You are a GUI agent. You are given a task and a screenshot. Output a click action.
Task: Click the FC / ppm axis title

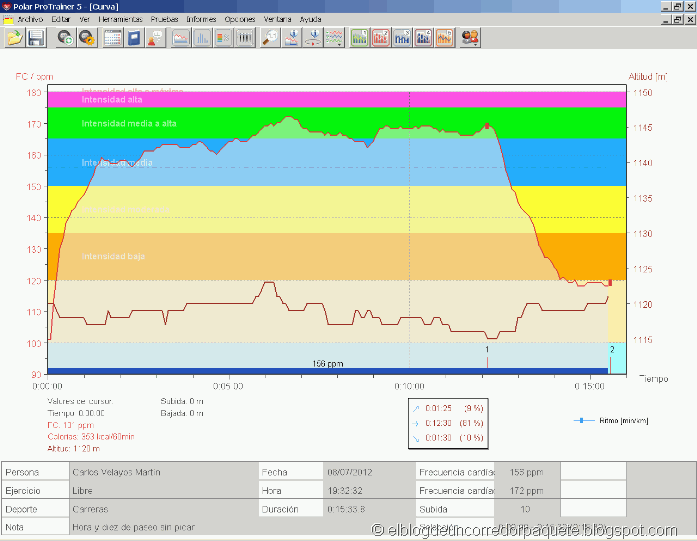[x=34, y=76]
